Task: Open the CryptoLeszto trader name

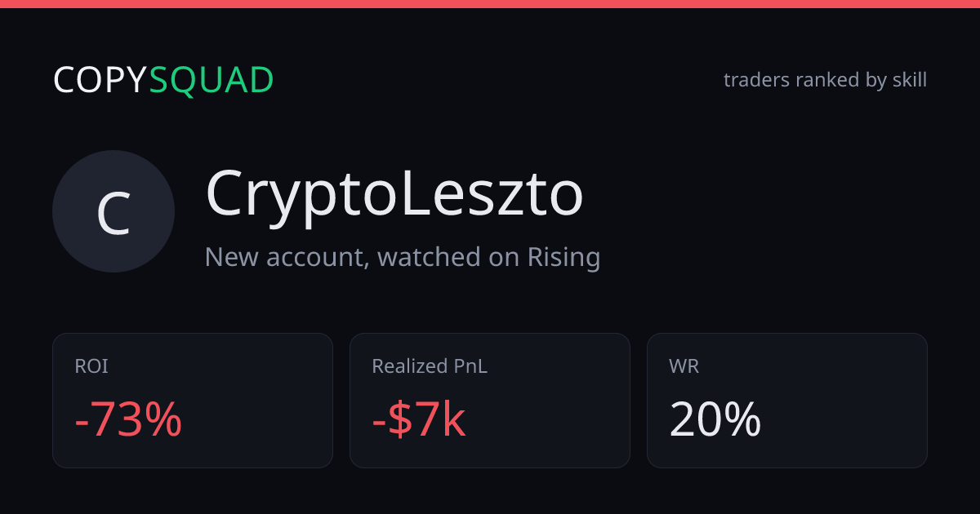Action: [394, 194]
